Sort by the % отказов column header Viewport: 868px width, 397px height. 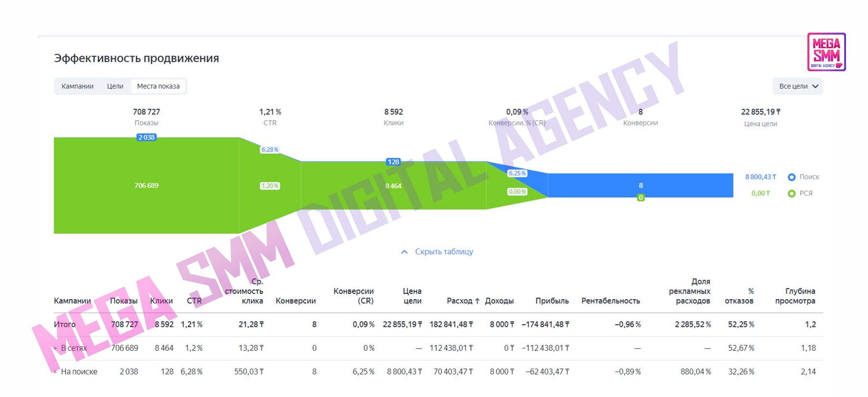click(740, 296)
